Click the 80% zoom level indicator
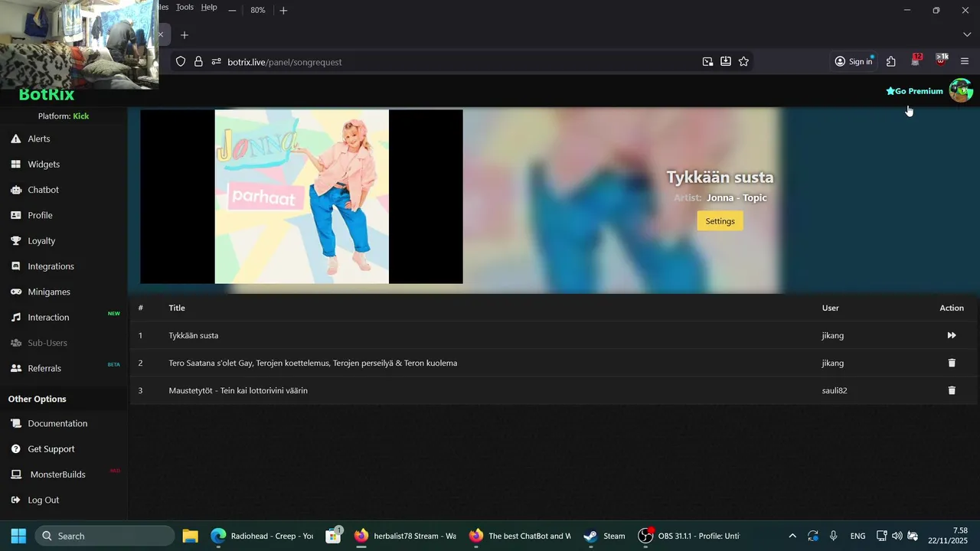 (x=258, y=11)
